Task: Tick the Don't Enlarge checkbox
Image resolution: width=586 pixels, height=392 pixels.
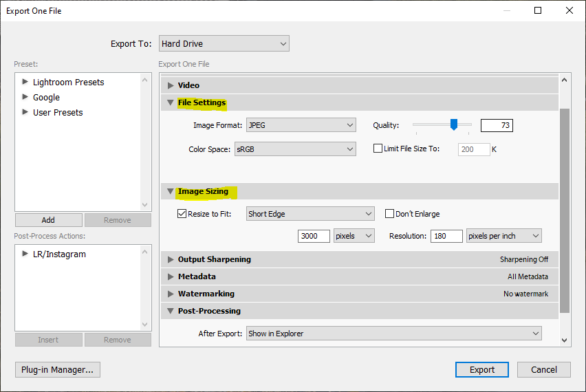Action: pos(389,214)
